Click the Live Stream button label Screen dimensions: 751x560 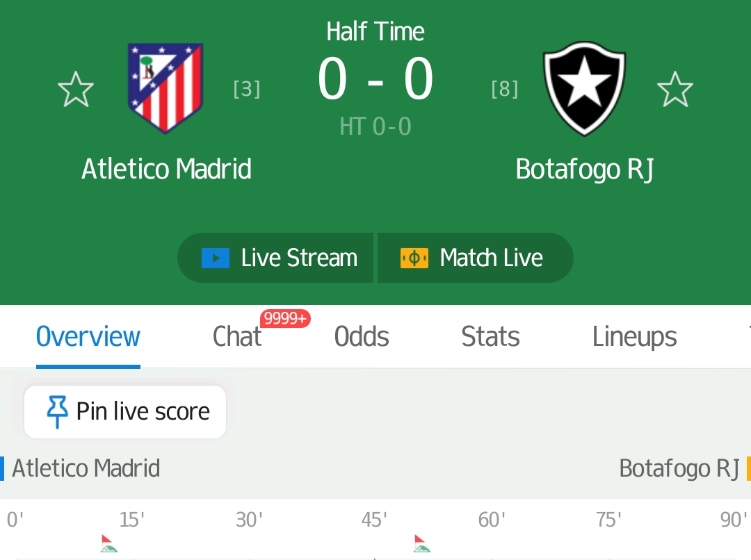[x=299, y=258]
